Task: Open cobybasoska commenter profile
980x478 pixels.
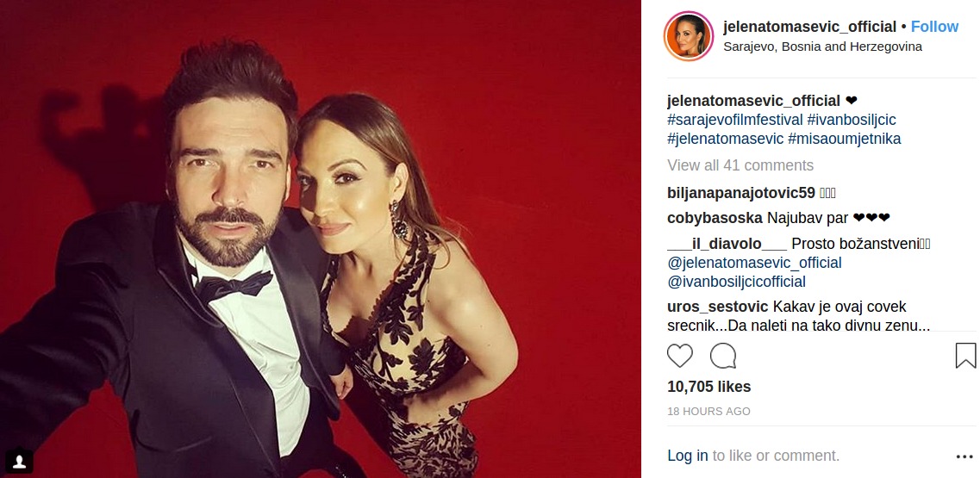Action: pos(715,218)
